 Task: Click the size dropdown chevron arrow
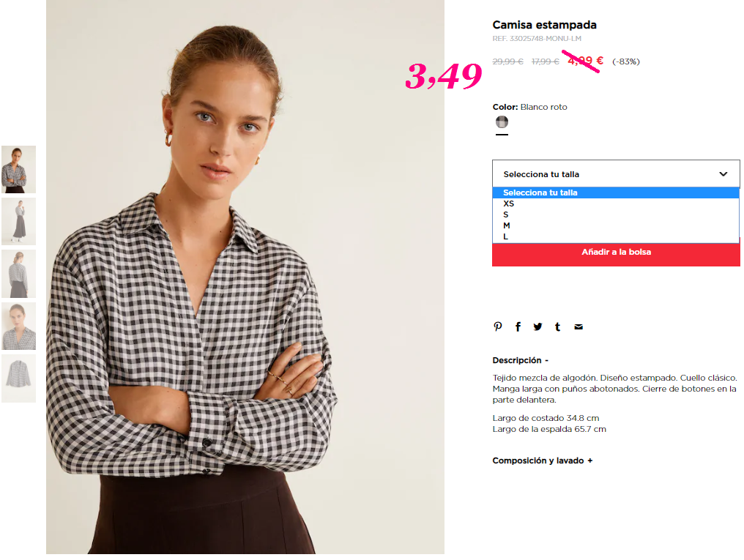[723, 174]
